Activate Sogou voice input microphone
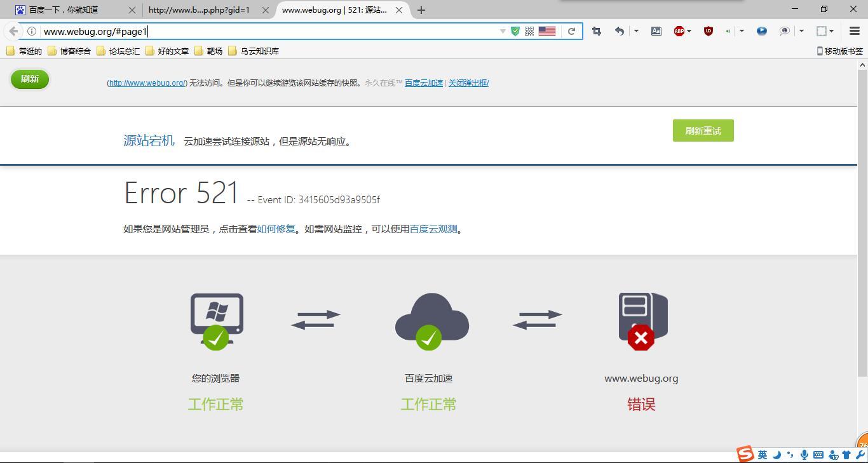The height and width of the screenshot is (463, 868). pyautogui.click(x=804, y=455)
